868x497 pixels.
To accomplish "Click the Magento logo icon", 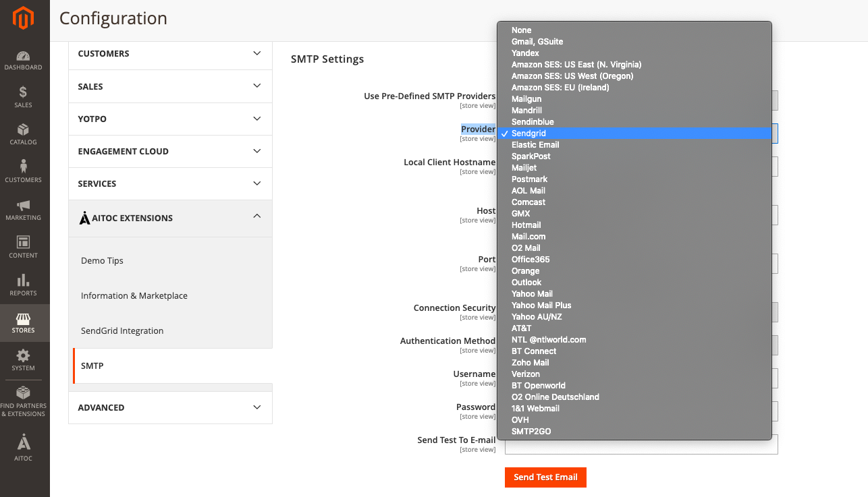I will click(x=24, y=20).
